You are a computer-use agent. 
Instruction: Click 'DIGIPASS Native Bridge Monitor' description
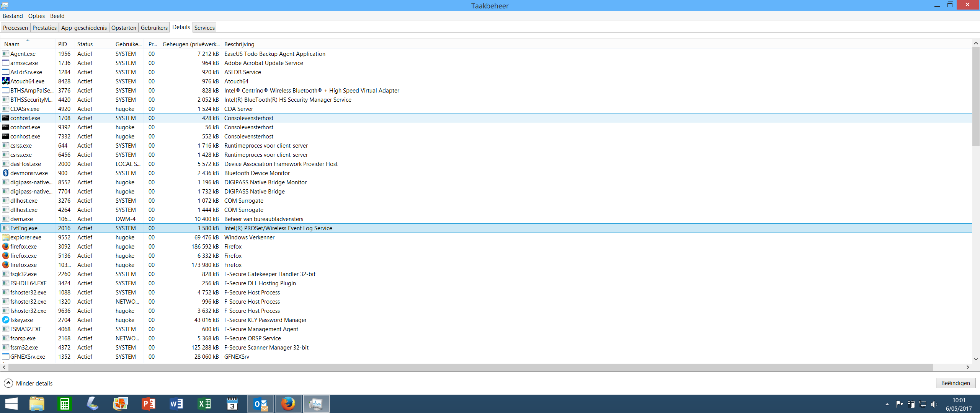tap(265, 182)
